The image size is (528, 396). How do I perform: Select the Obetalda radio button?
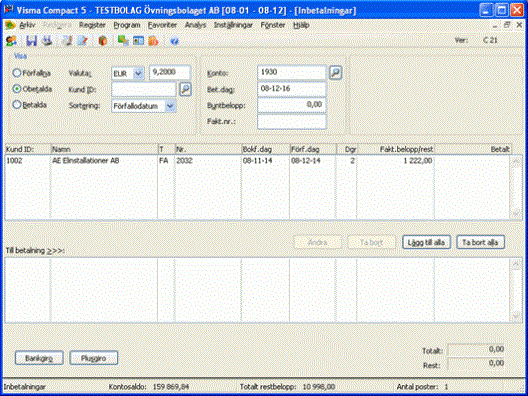point(17,89)
